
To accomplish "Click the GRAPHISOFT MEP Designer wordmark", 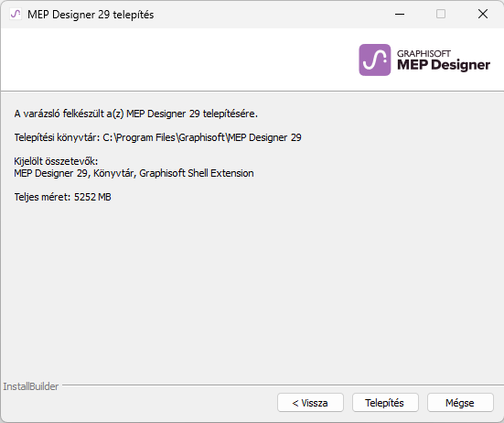I will point(444,60).
